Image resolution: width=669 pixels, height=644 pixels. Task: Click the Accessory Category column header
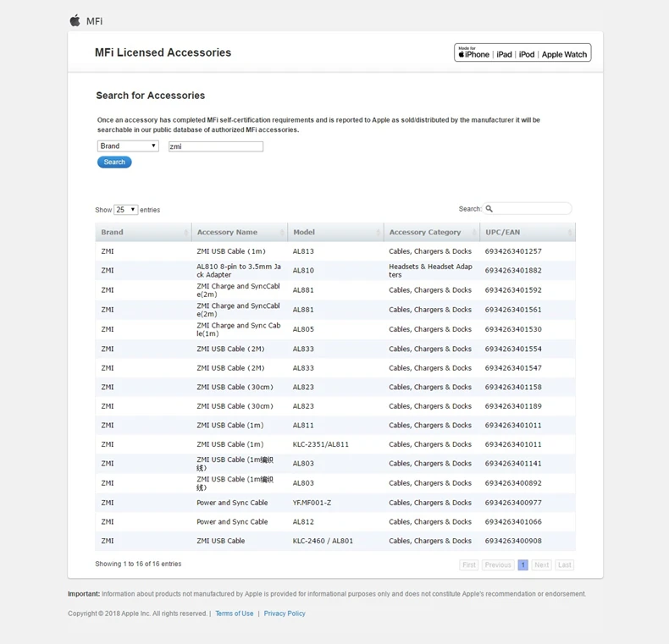432,232
